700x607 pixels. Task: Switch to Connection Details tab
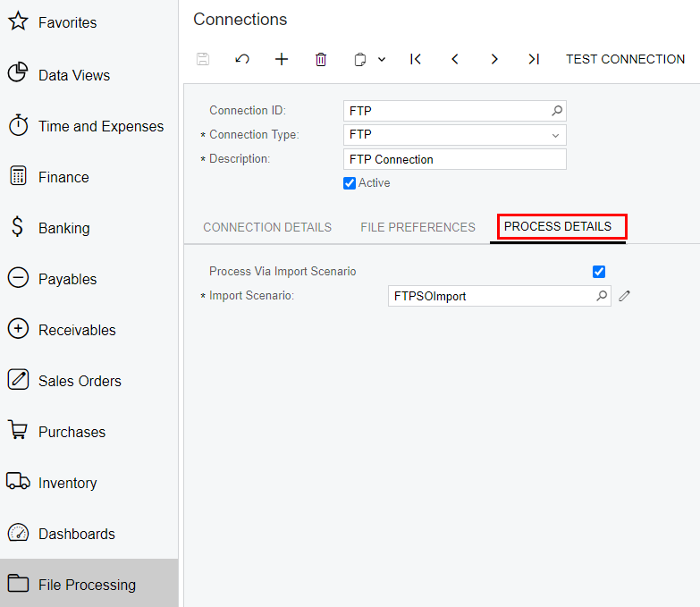click(267, 227)
